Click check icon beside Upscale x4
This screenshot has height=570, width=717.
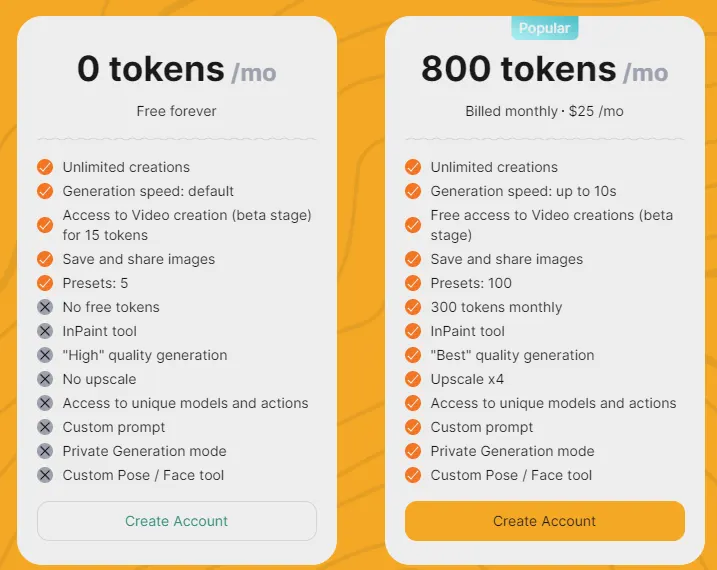413,379
